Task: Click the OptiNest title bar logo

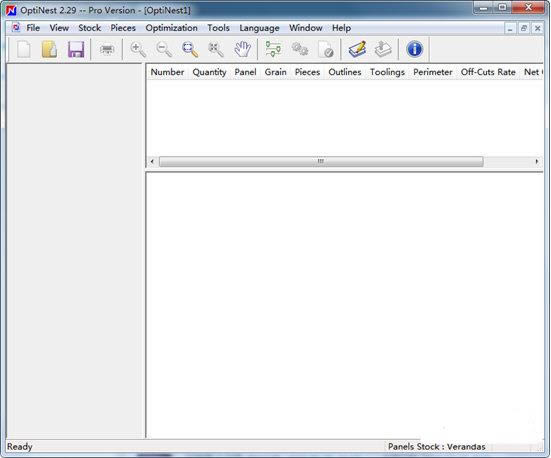Action: (x=11, y=10)
